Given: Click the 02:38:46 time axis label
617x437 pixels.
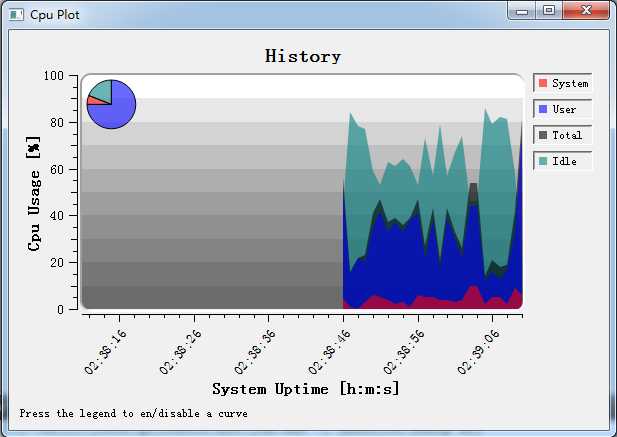Looking at the screenshot, I should (x=329, y=352).
